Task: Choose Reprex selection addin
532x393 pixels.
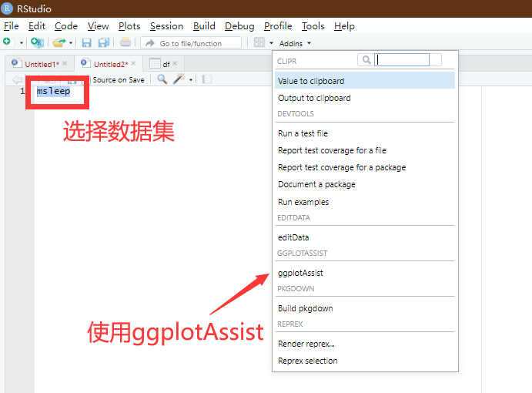Action: pos(365,361)
